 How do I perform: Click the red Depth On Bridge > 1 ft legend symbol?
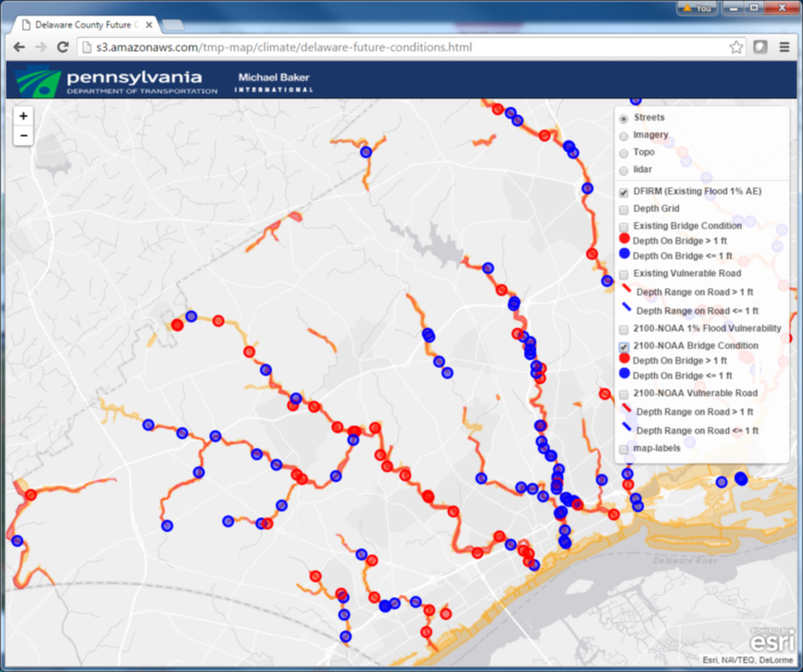coord(623,239)
